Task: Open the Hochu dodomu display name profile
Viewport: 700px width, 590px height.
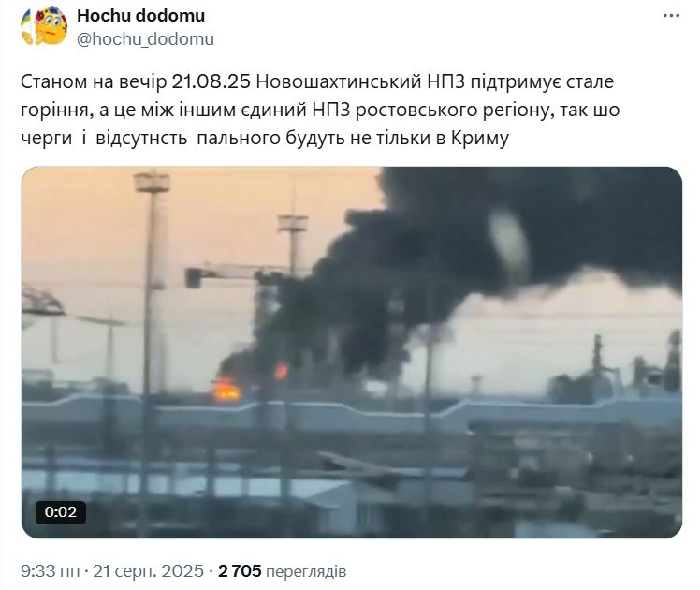Action: 140,16
